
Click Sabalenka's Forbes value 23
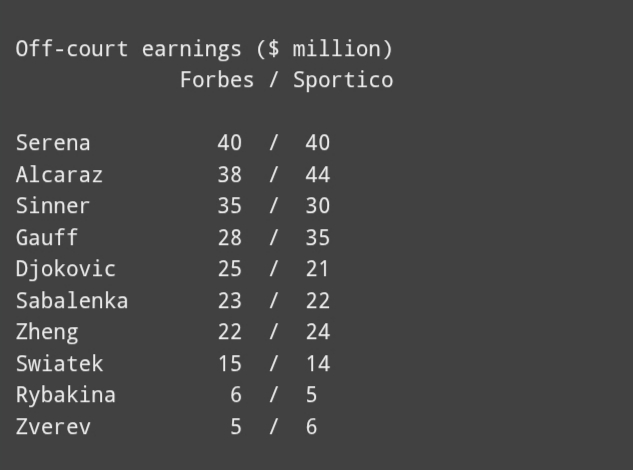click(229, 301)
